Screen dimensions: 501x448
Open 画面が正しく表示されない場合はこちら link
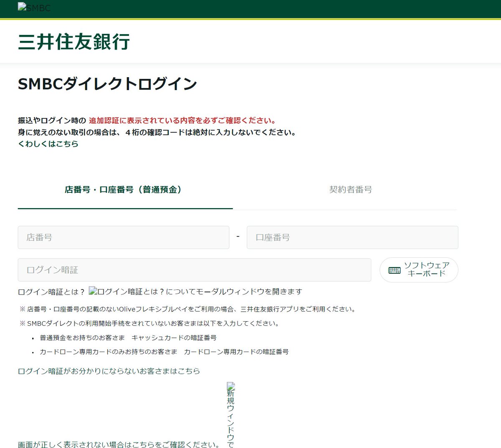coord(119,445)
